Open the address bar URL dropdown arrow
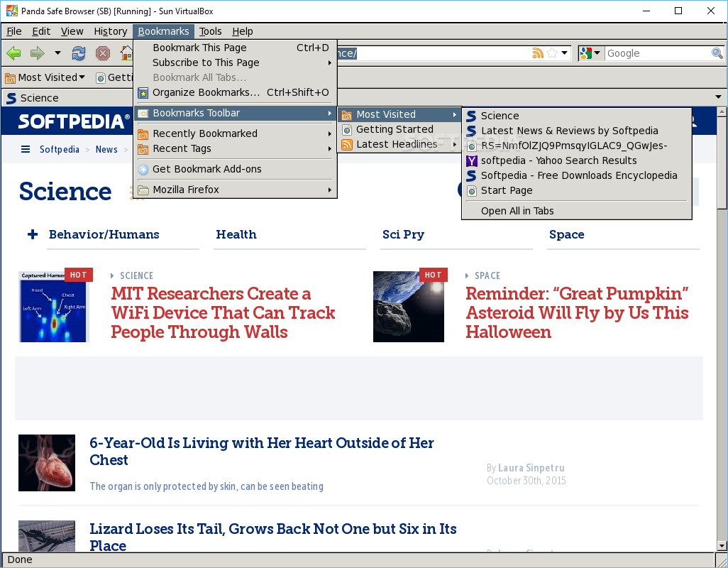Image resolution: width=728 pixels, height=568 pixels. pos(565,53)
